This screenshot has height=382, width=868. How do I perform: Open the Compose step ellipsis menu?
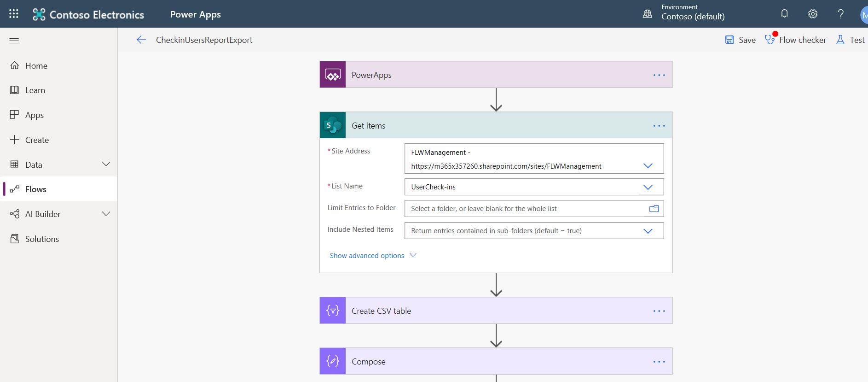[x=659, y=362]
